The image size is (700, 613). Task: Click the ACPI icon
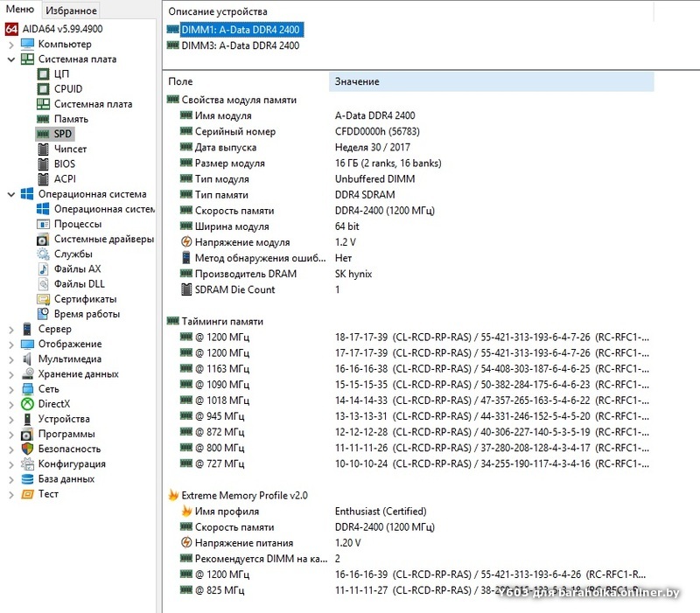[x=43, y=179]
